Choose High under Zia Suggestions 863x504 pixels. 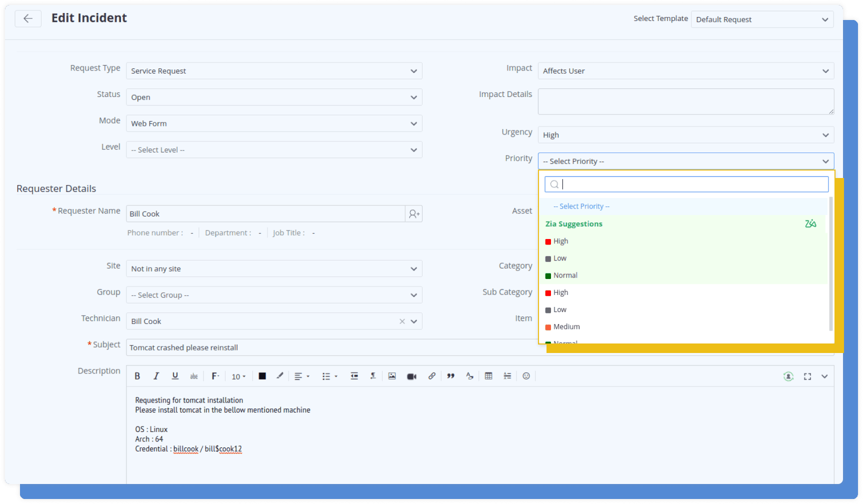tap(560, 241)
